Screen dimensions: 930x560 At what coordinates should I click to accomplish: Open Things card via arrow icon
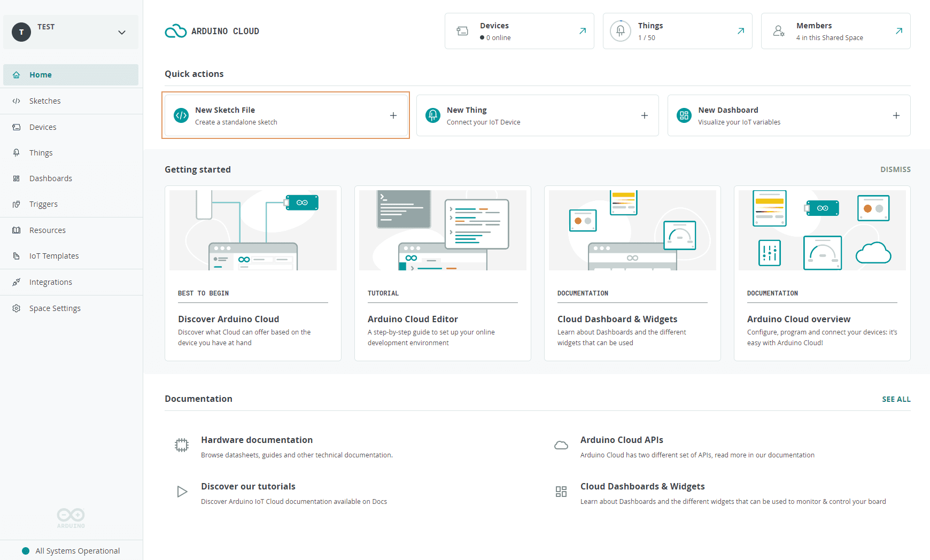click(740, 31)
